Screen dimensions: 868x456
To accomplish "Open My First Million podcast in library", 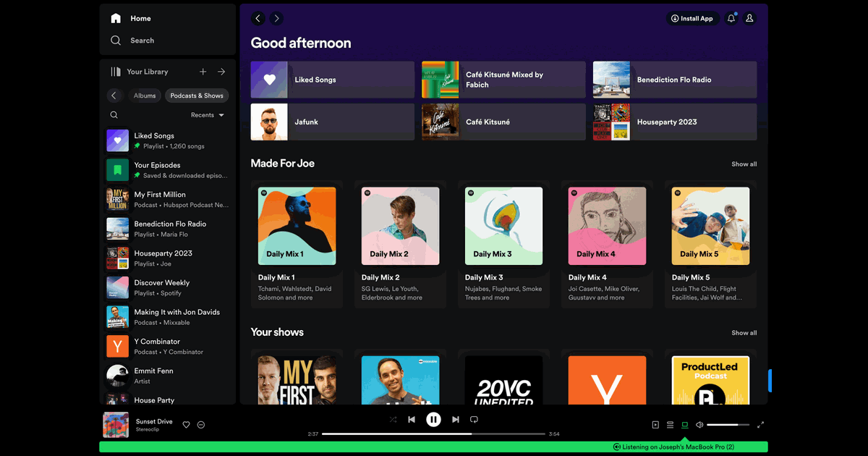I will click(168, 199).
